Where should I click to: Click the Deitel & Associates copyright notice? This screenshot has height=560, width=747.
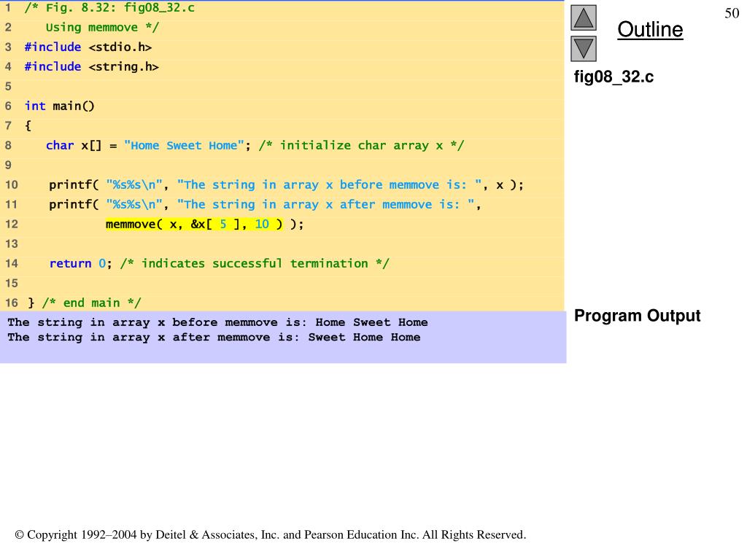(271, 534)
